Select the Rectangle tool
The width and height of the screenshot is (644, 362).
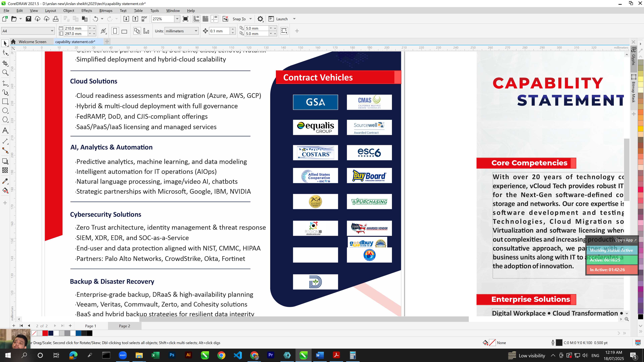(5, 101)
